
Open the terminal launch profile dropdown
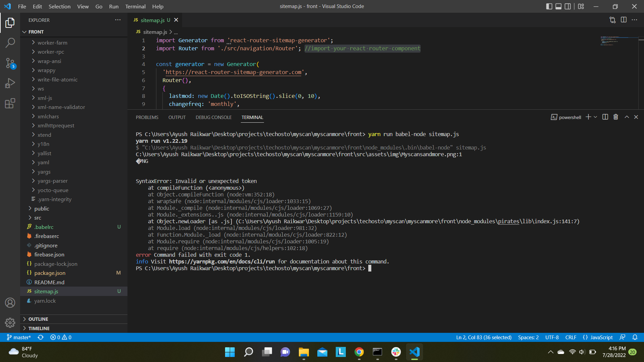(596, 117)
